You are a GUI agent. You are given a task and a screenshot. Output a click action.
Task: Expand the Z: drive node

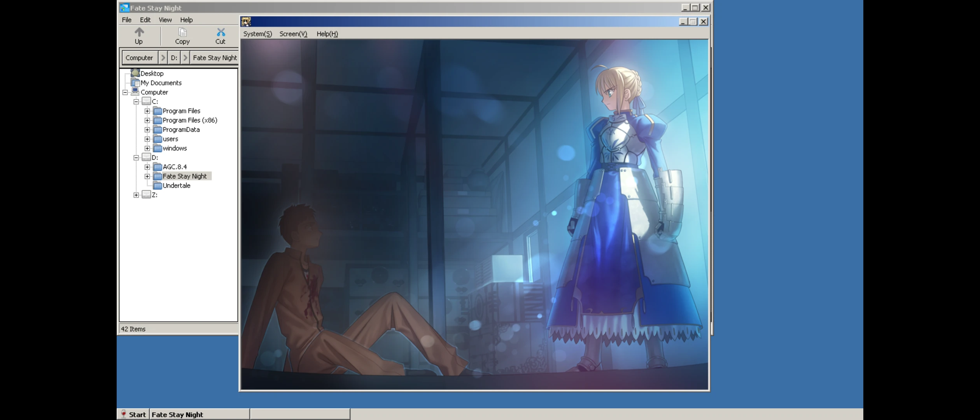coord(136,195)
